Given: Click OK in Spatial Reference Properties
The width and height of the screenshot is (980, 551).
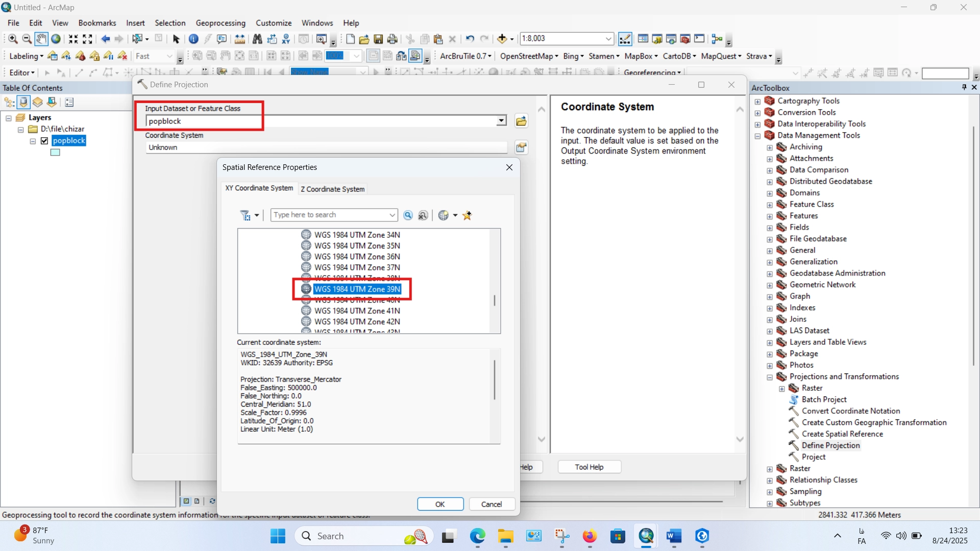Looking at the screenshot, I should tap(440, 504).
